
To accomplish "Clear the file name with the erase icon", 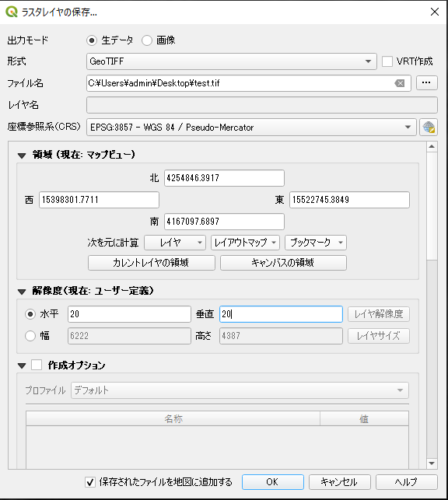I will click(x=400, y=83).
